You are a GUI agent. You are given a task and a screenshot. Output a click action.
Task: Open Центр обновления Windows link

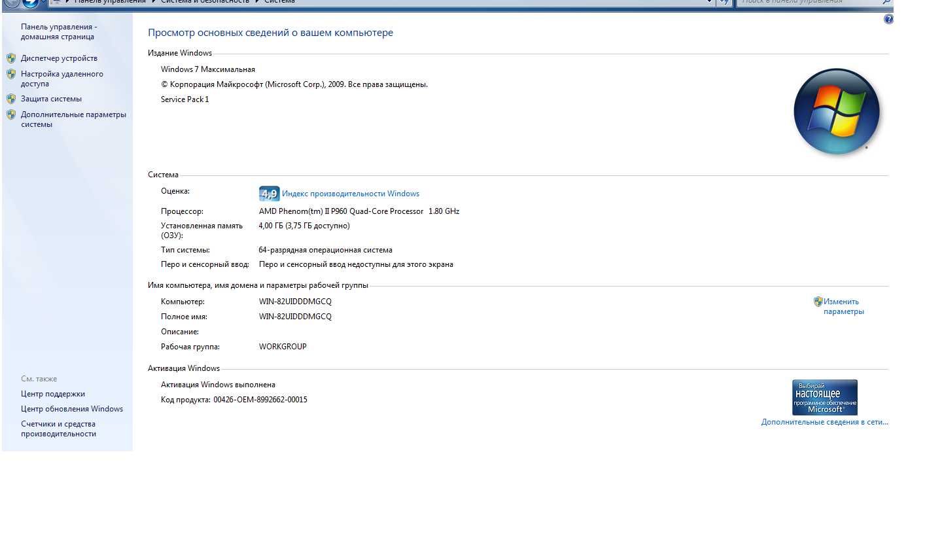pos(72,409)
